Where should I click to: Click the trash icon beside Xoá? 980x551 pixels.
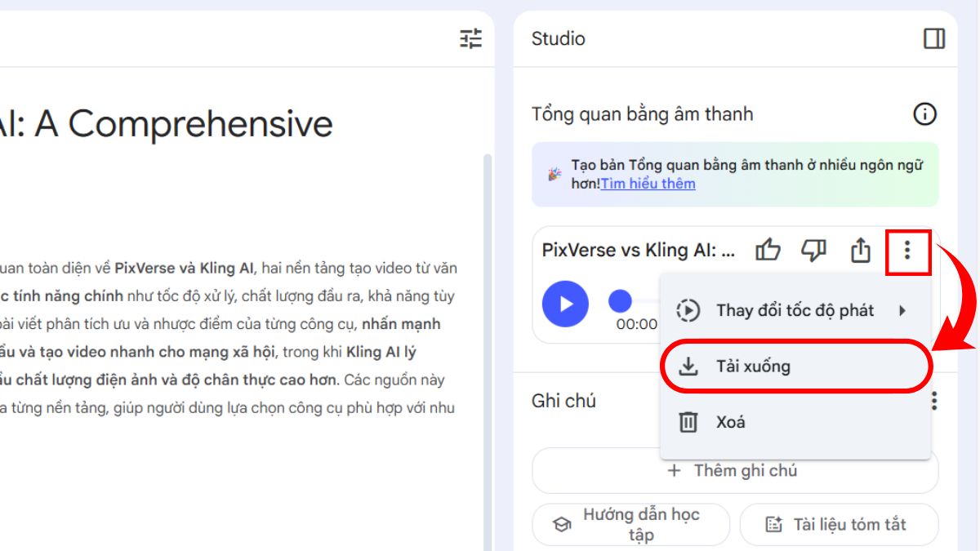689,422
